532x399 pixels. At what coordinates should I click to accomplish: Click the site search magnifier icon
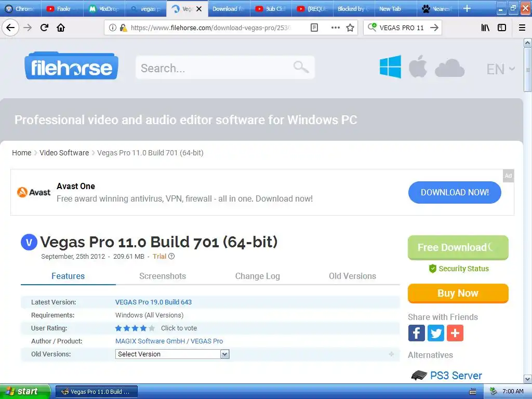coord(301,67)
